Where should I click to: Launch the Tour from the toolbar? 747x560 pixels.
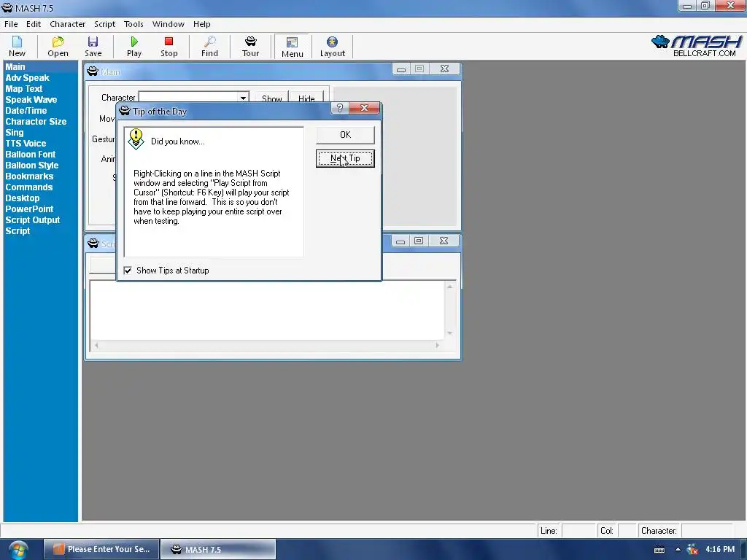click(x=251, y=46)
